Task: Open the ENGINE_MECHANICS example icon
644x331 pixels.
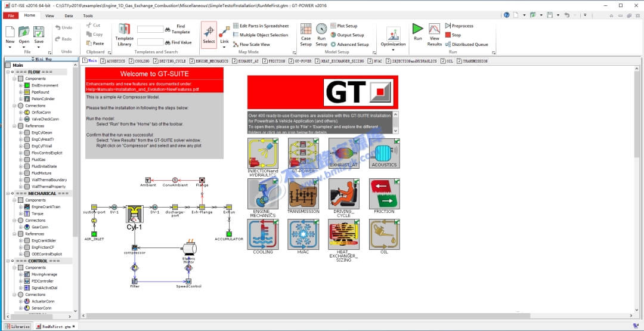Action: (x=263, y=193)
